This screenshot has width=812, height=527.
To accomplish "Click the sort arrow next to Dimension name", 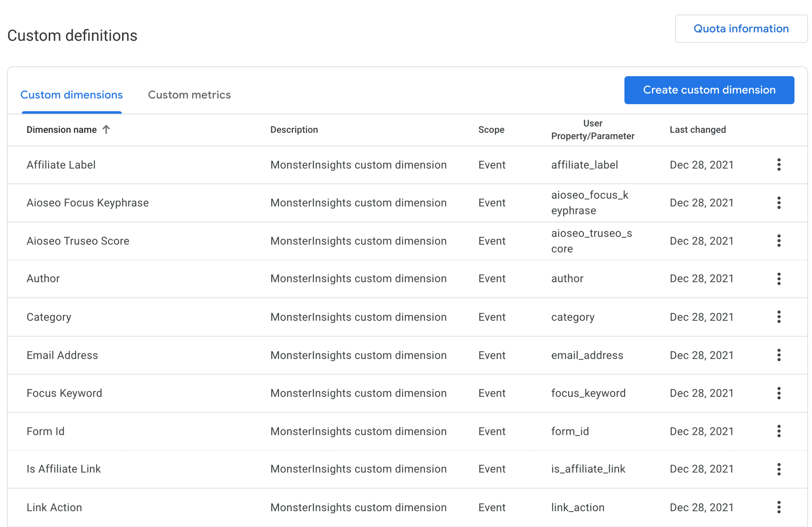I will point(106,130).
